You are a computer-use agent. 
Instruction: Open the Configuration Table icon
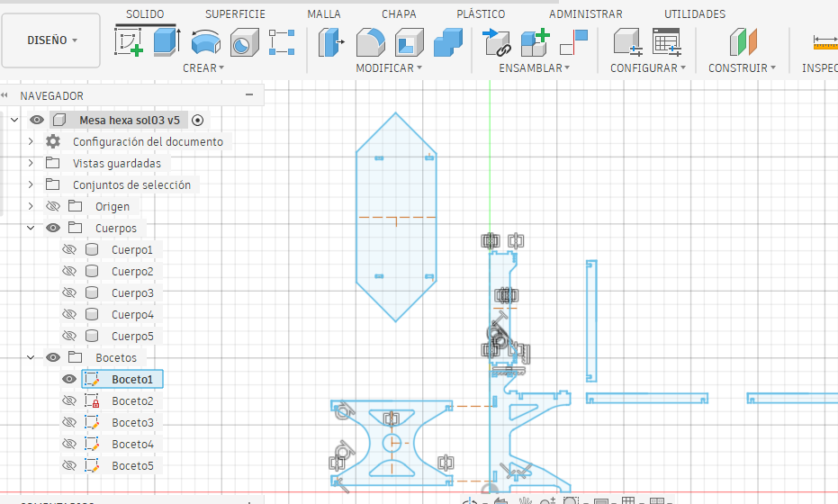pyautogui.click(x=666, y=42)
